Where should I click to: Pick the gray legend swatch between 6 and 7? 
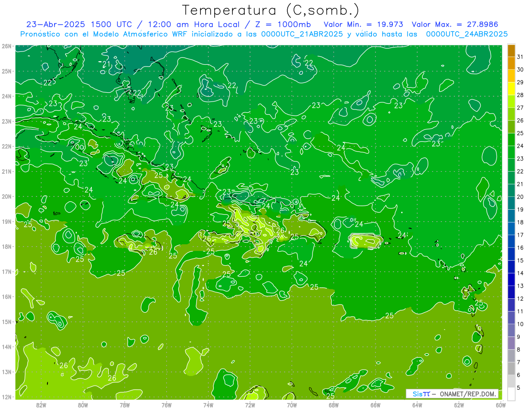click(x=511, y=368)
